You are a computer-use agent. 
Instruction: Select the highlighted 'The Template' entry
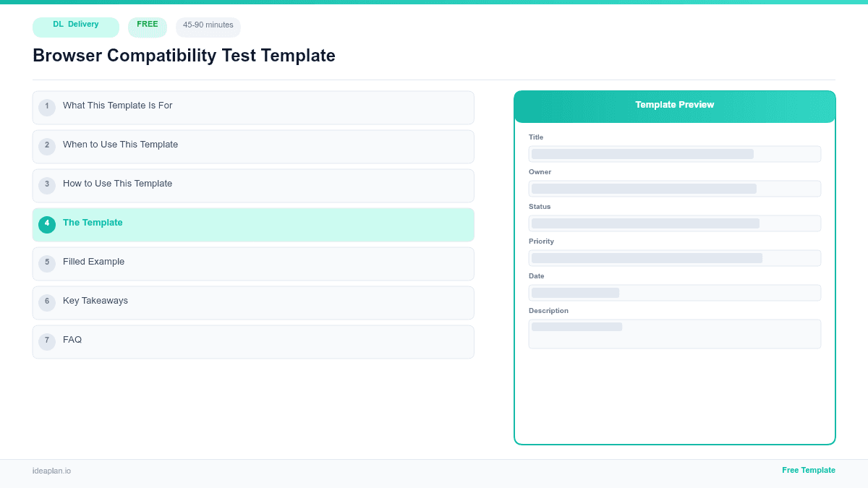point(253,224)
